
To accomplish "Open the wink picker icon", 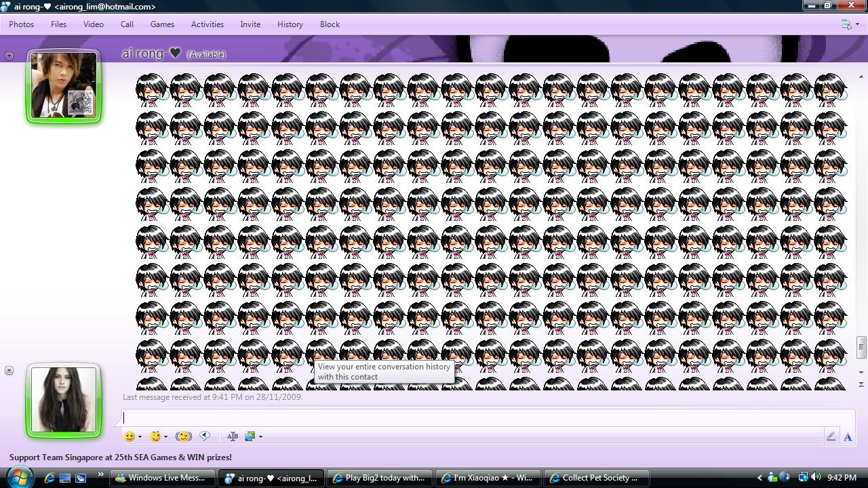I will pos(155,436).
